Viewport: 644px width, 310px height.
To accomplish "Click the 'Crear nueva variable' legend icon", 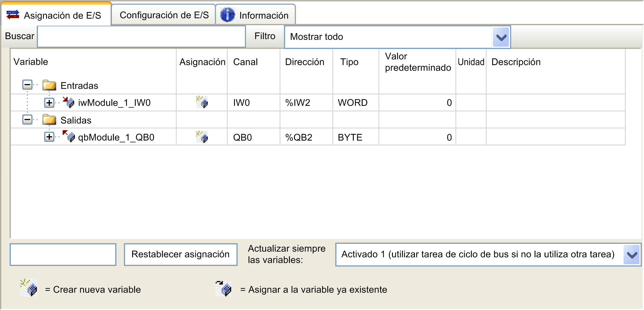I will [x=29, y=288].
